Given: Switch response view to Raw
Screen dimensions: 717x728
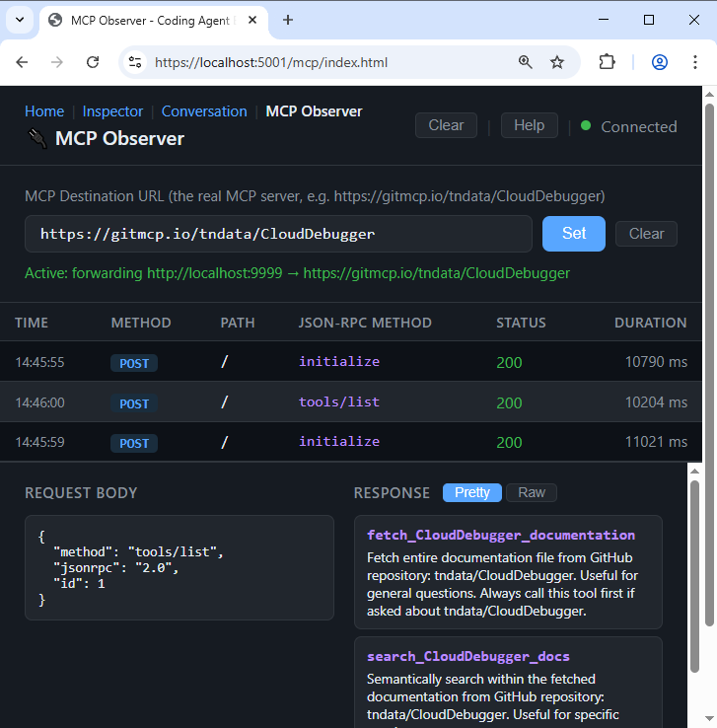Looking at the screenshot, I should coord(532,492).
